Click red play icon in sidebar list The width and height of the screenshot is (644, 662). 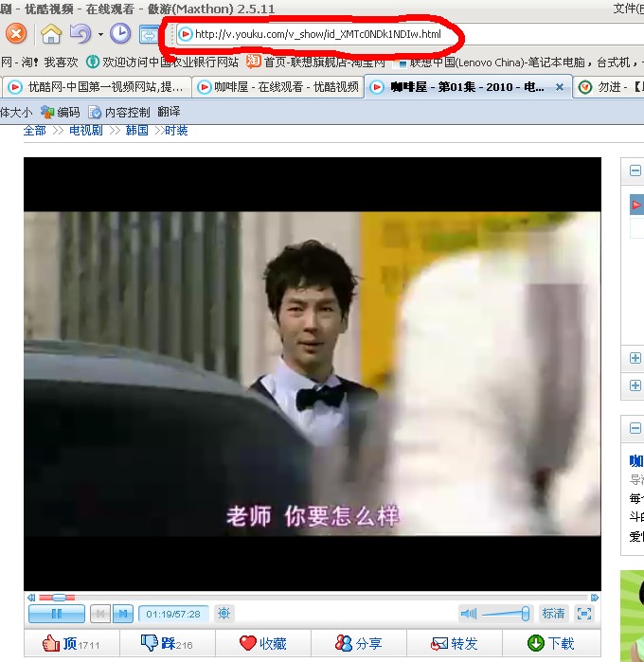coord(636,206)
